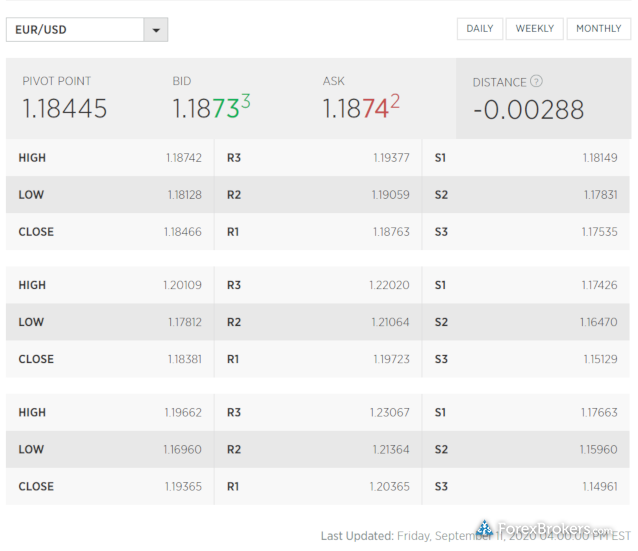Select the LOW value 1.17812

click(184, 322)
